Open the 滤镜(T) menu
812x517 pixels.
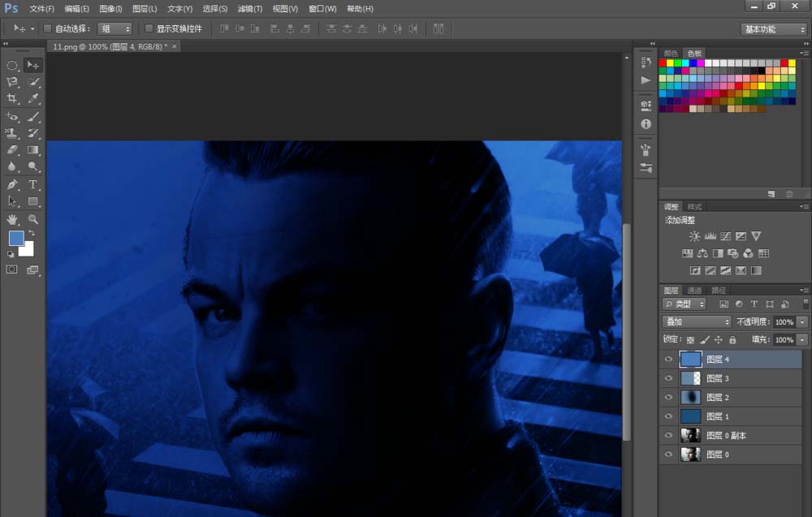tap(249, 9)
